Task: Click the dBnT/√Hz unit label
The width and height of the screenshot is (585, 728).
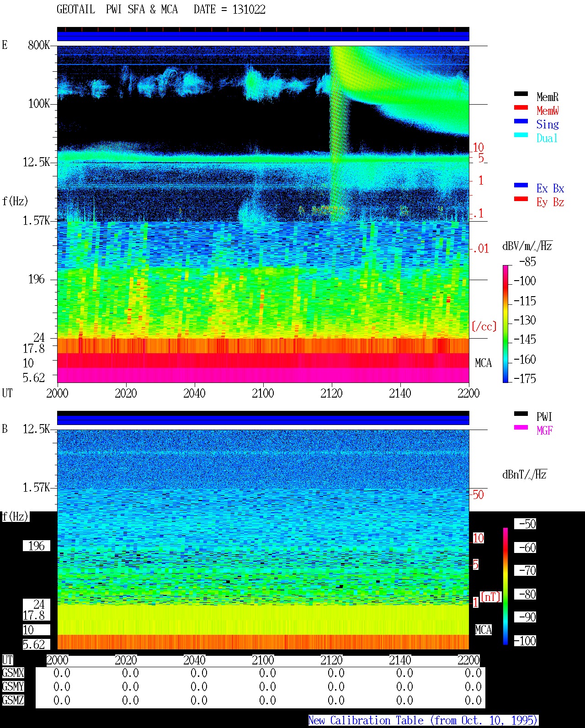Action: click(x=525, y=474)
